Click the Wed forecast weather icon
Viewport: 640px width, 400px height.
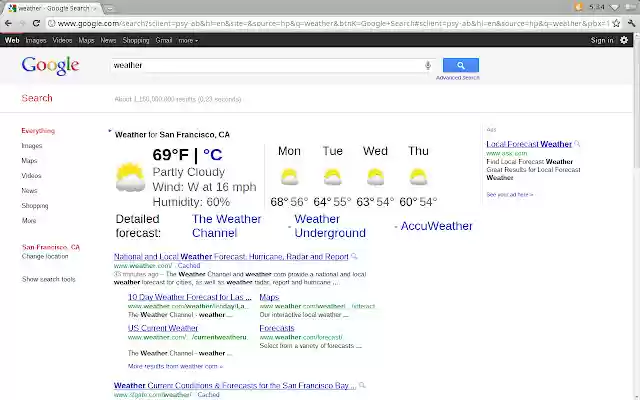(x=375, y=177)
